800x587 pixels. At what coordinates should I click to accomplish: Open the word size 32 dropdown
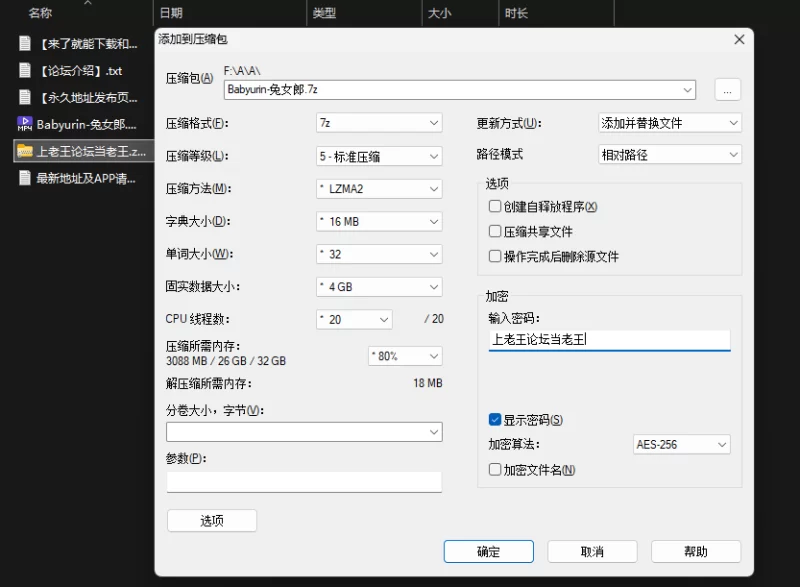click(x=379, y=254)
